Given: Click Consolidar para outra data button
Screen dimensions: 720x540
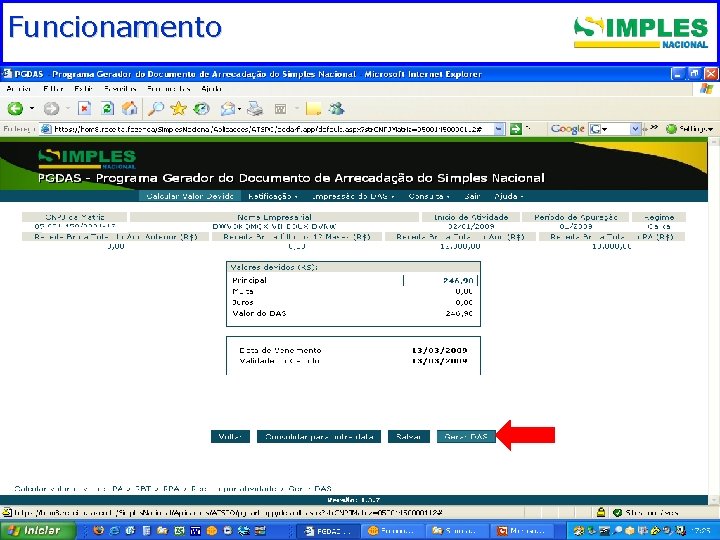Looking at the screenshot, I should tap(319, 437).
